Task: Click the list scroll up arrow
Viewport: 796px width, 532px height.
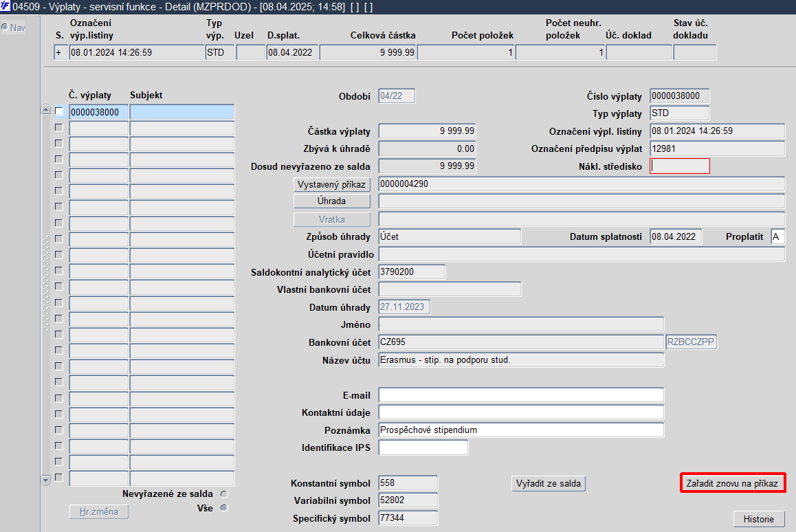Action: point(45,110)
